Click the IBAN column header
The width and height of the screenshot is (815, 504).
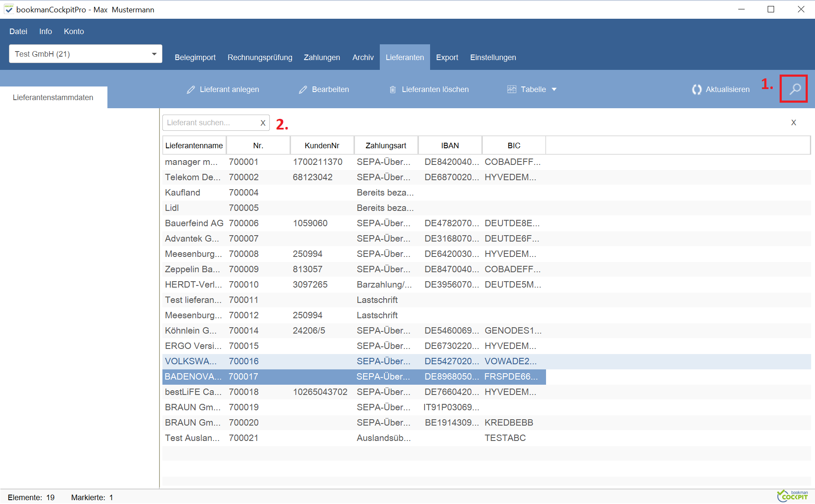[450, 146]
